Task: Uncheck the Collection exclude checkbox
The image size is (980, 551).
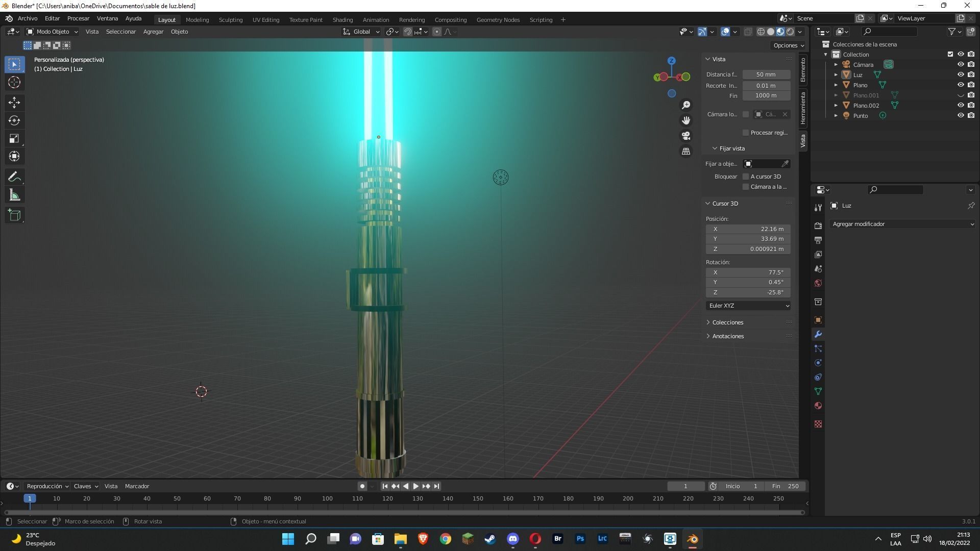Action: [x=950, y=54]
